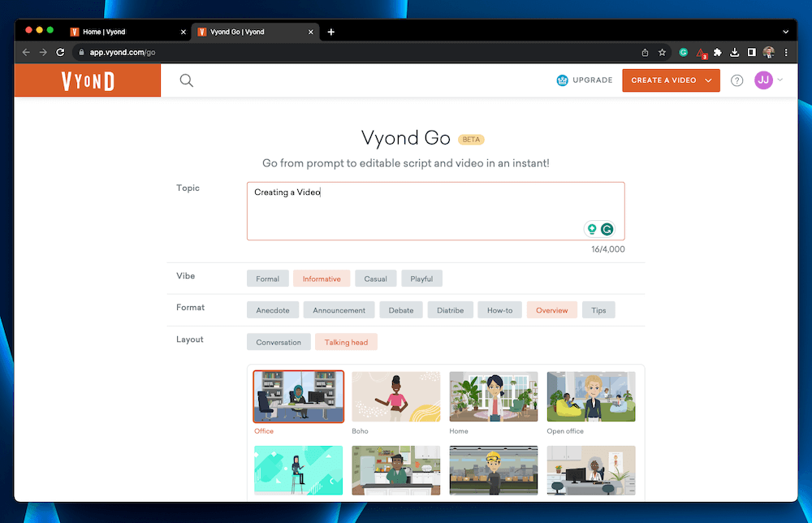
Task: Click into the Topic text box
Action: (435, 211)
